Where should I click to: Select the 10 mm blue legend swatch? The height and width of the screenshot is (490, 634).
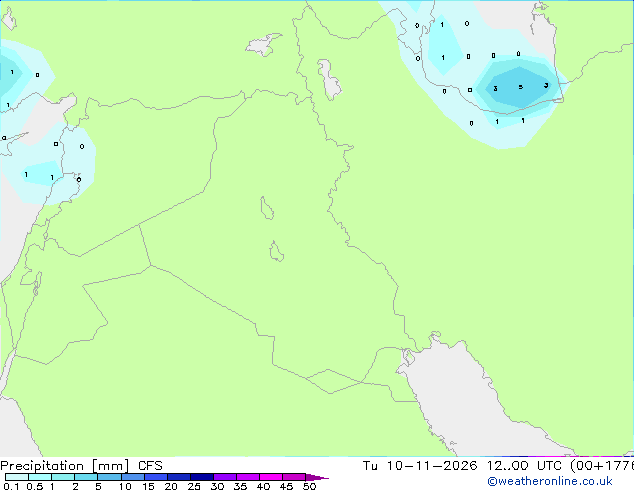point(133,477)
